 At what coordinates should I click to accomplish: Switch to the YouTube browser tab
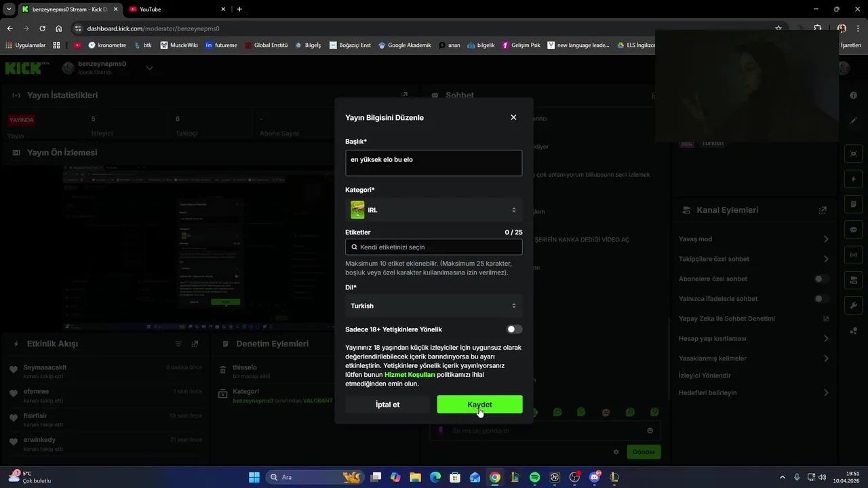pos(178,9)
